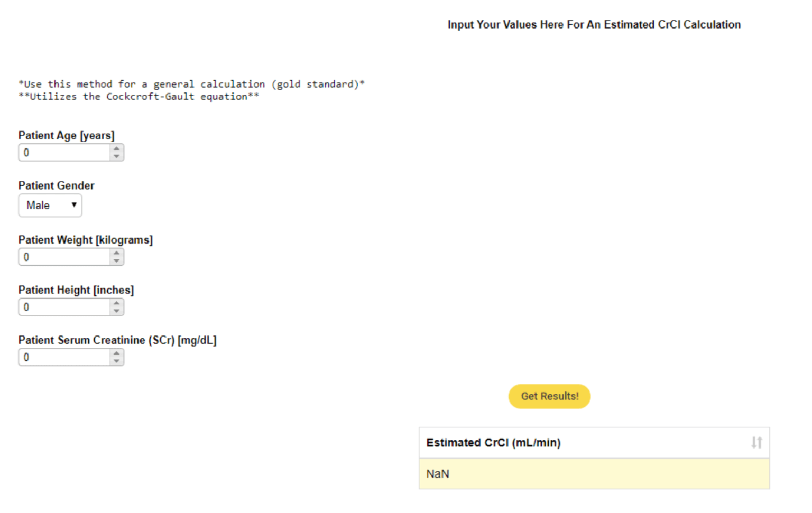Click the Patient Weight [kilograms] label
The height and width of the screenshot is (513, 812).
coord(86,240)
